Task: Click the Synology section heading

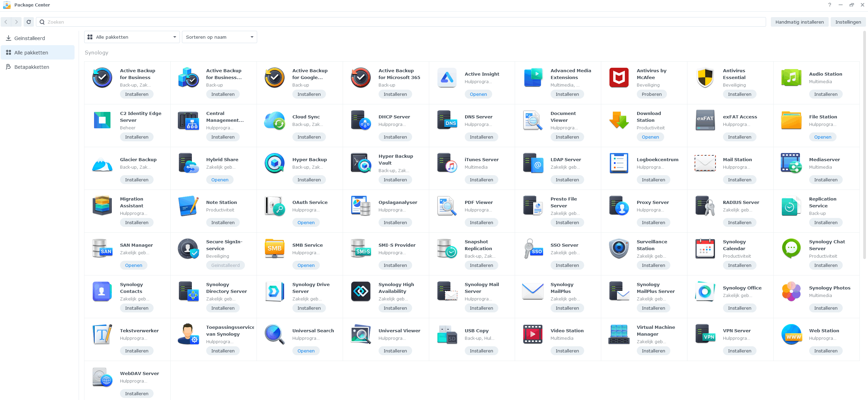Action: point(96,53)
